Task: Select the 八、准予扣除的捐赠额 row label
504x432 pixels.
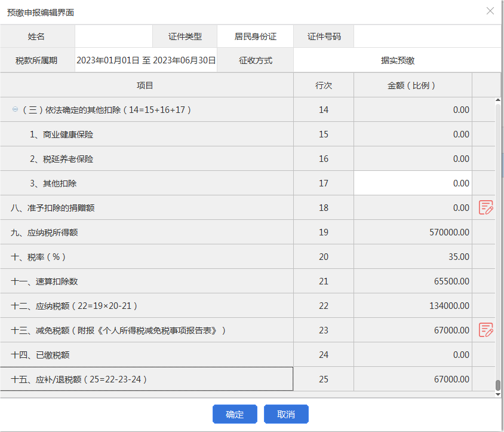Action: pos(53,208)
